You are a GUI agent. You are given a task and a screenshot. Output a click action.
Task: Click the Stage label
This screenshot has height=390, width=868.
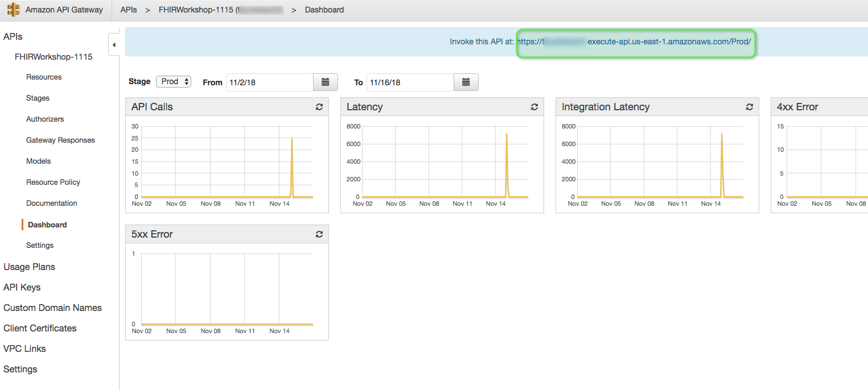tap(139, 81)
